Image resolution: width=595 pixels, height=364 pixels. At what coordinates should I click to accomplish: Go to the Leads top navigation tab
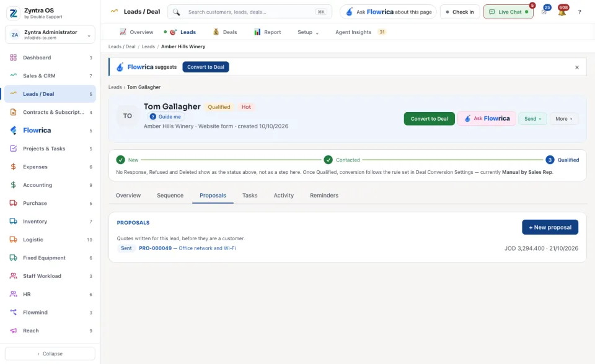point(182,32)
